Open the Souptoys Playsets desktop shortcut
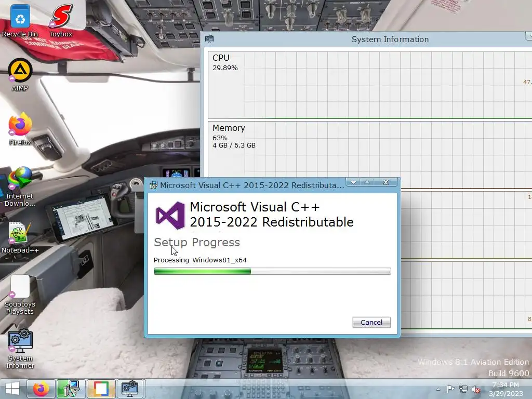Viewport: 532px width, 399px height. coord(20,295)
